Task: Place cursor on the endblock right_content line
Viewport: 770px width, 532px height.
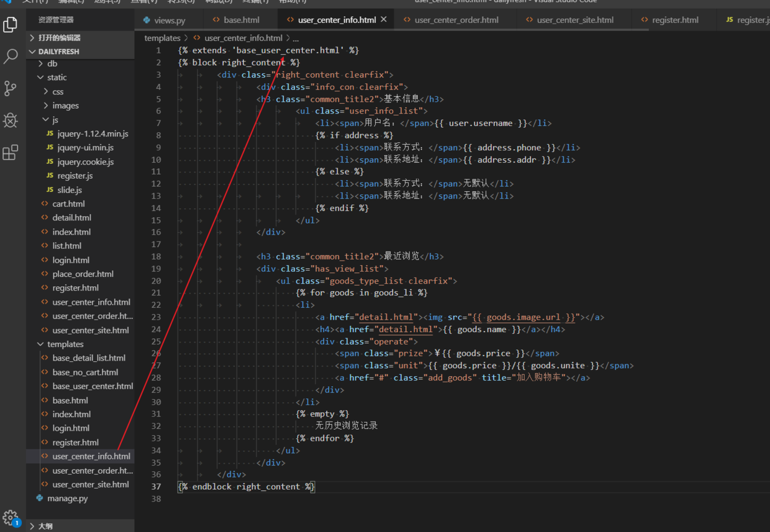Action: coord(247,487)
